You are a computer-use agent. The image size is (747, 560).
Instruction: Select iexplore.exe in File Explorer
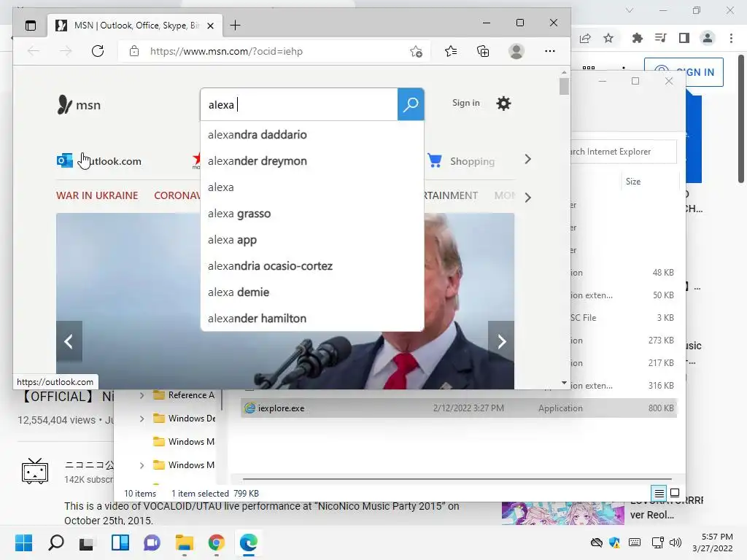pyautogui.click(x=458, y=408)
